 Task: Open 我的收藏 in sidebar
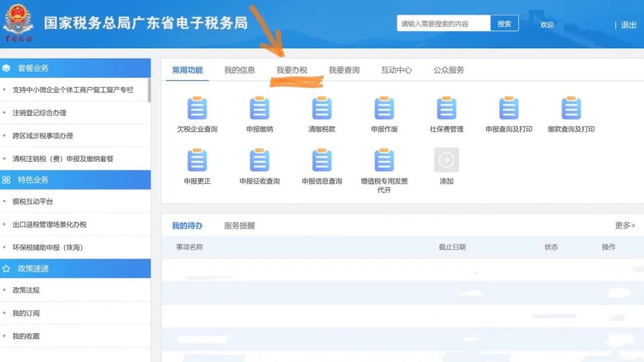coord(26,336)
